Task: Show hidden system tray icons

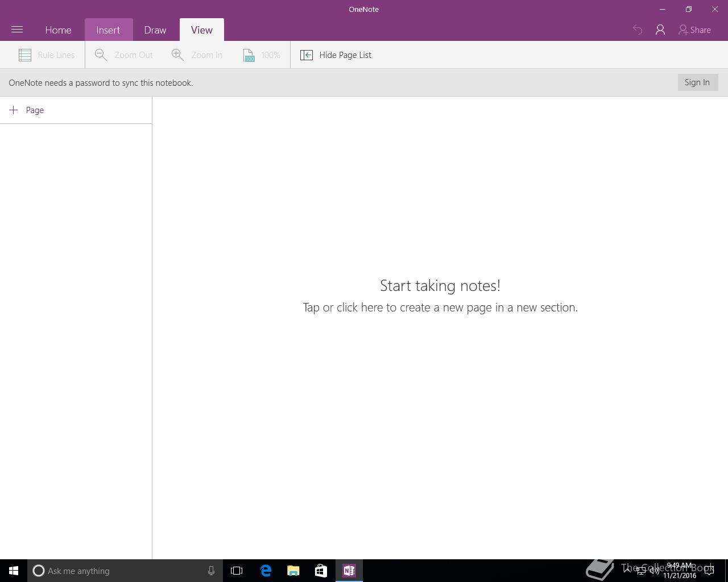Action: point(627,571)
